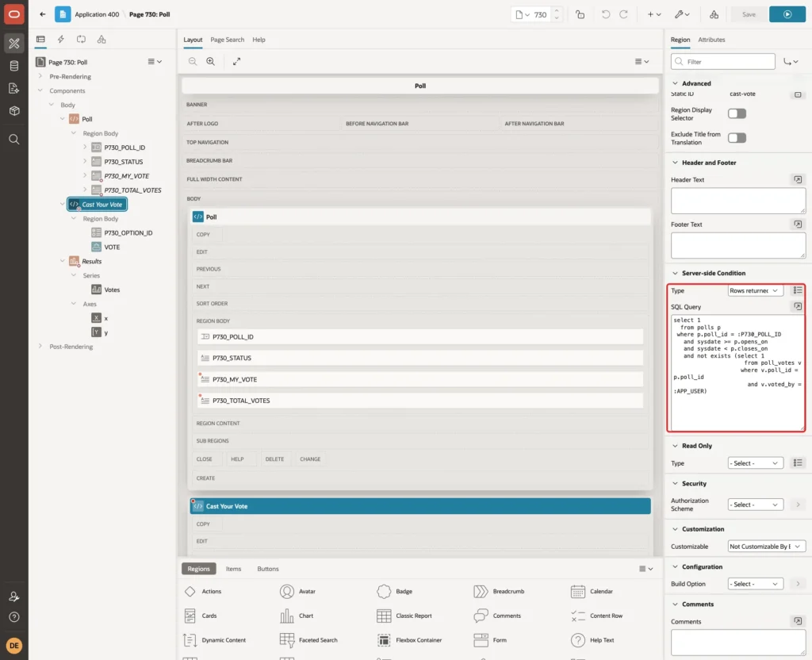Collapse the Header and Footer section
The width and height of the screenshot is (812, 660).
(x=675, y=163)
